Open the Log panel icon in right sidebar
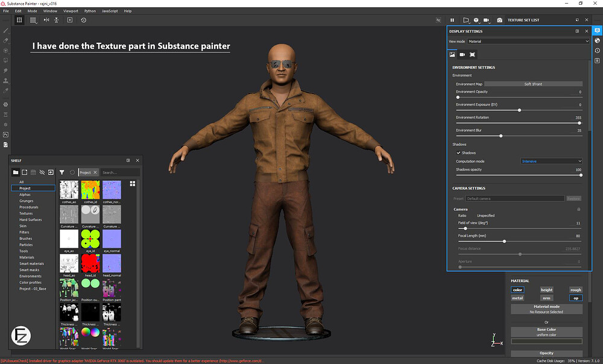Viewport: 603px width, 364px height. (x=597, y=60)
